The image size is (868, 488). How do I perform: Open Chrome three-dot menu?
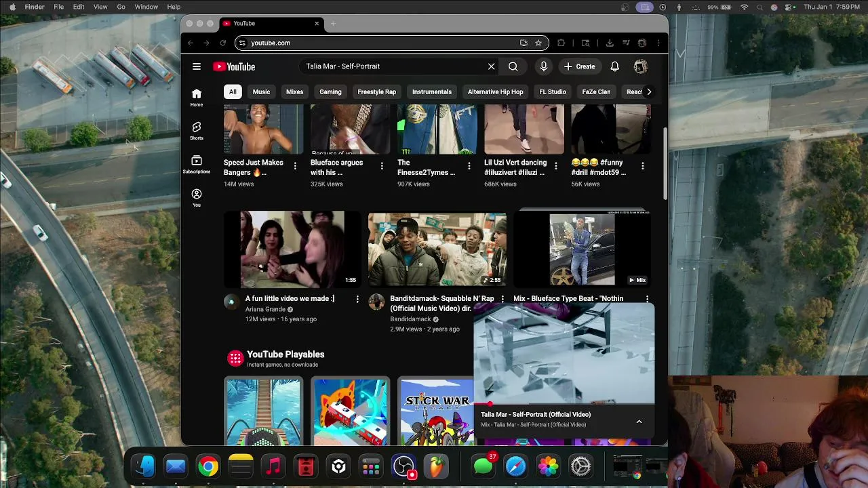pyautogui.click(x=658, y=43)
